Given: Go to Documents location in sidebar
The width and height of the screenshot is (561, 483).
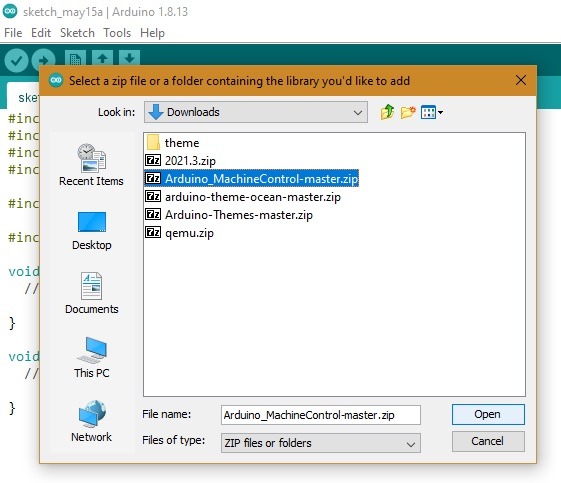Looking at the screenshot, I should point(92,293).
